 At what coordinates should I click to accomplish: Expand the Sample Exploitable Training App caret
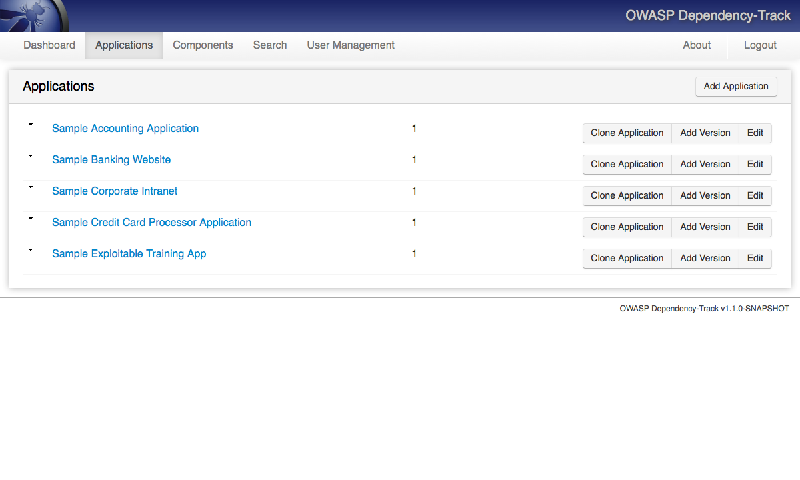pos(31,250)
